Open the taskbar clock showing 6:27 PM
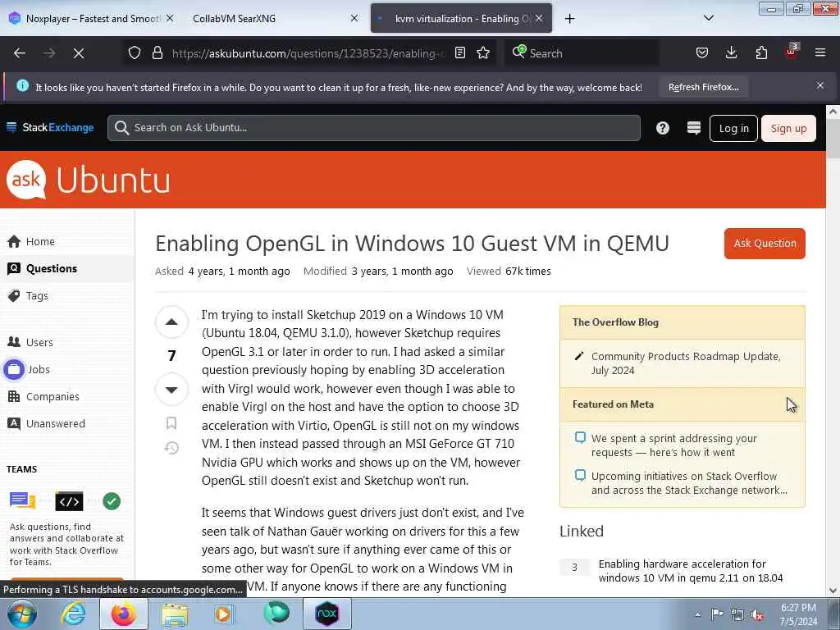Screen dimensions: 840x630 click(x=798, y=614)
